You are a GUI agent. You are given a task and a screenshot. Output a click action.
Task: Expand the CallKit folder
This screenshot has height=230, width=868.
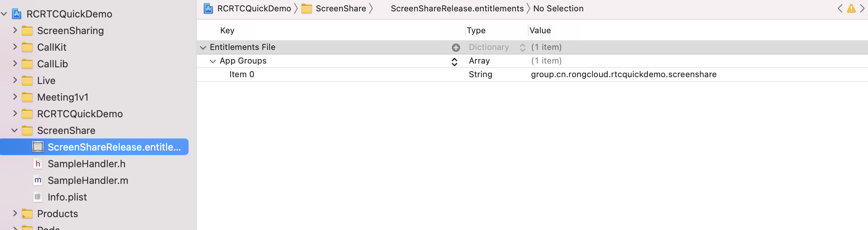tap(15, 47)
